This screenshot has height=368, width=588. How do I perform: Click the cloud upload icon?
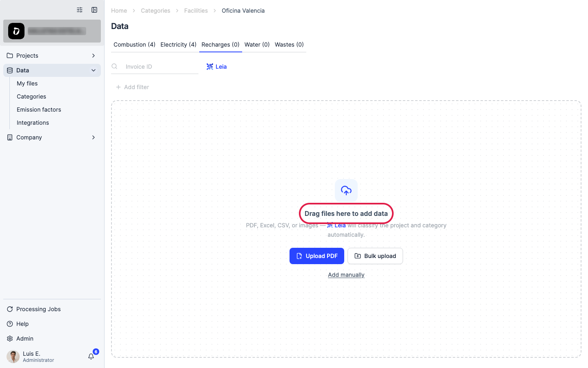pyautogui.click(x=346, y=190)
